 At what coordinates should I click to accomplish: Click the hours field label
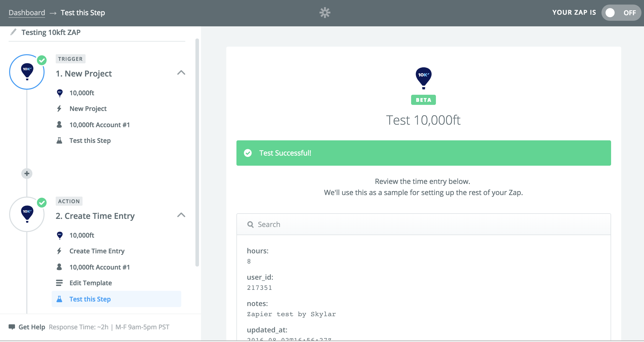258,251
